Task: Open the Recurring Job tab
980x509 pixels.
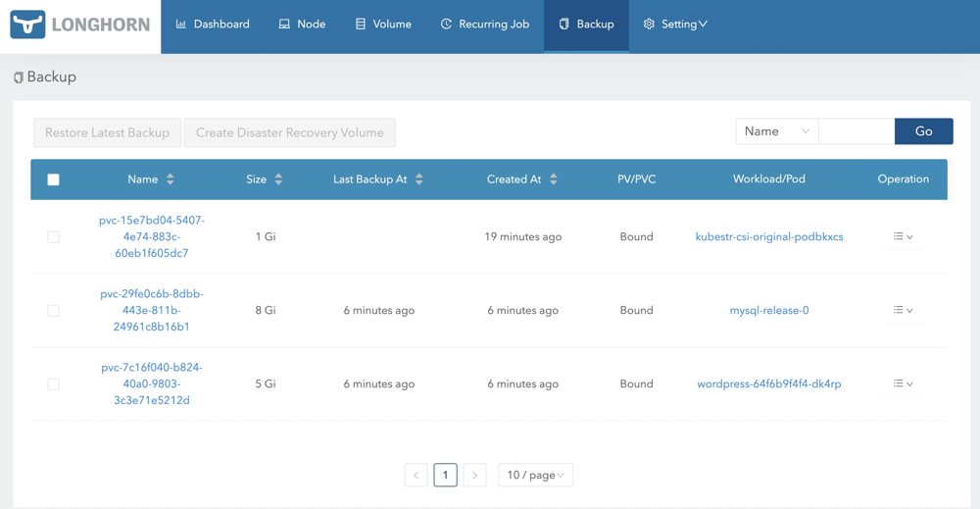Action: point(485,25)
